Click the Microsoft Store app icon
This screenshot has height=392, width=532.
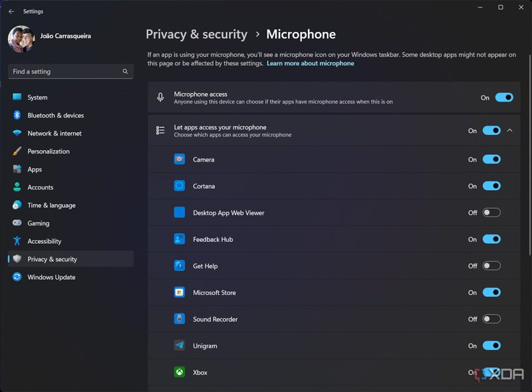[180, 292]
